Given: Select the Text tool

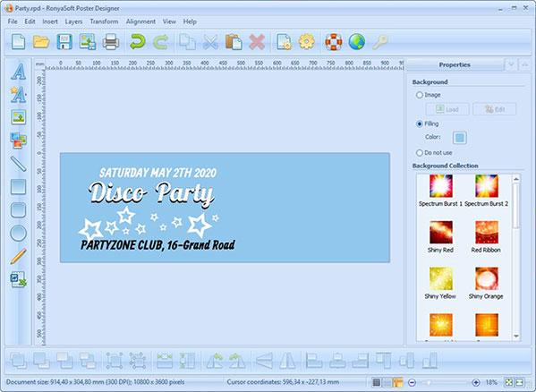Looking at the screenshot, I should [19, 72].
